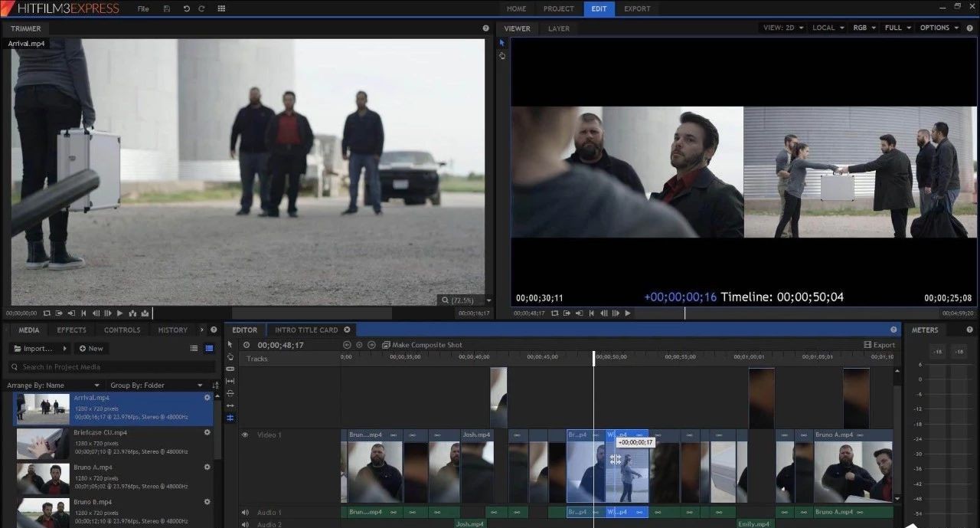The width and height of the screenshot is (980, 528).
Task: Go to the previous edit point in the Editor
Action: (x=347, y=345)
